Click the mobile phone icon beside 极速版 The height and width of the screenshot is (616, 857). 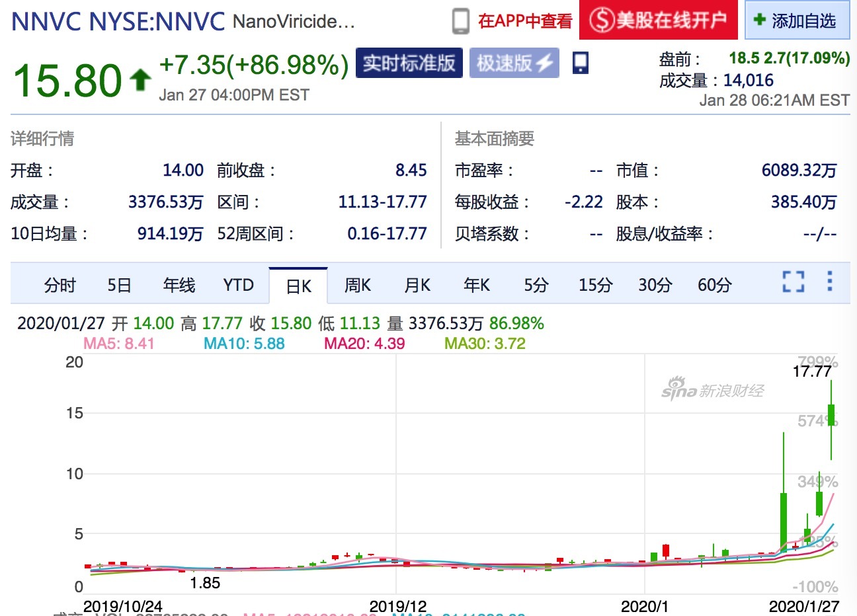coord(581,63)
